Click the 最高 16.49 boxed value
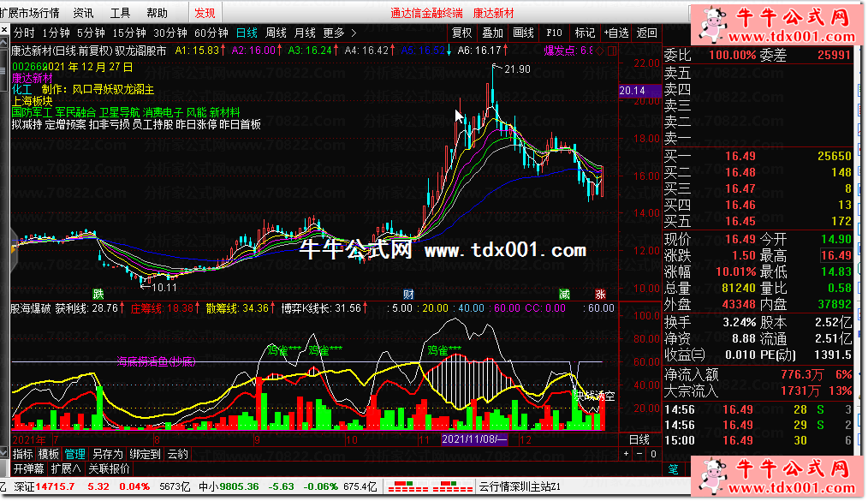Viewport: 868px width, 501px height. (x=835, y=255)
